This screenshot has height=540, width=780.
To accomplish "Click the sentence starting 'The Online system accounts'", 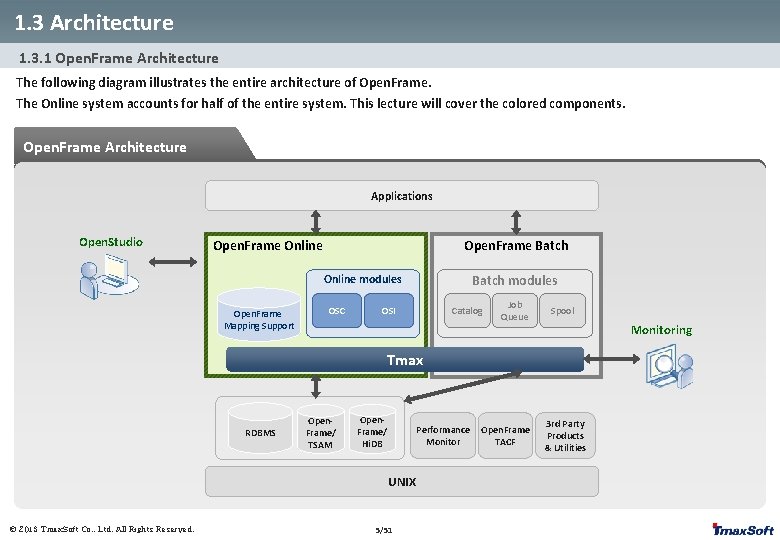I will click(320, 103).
